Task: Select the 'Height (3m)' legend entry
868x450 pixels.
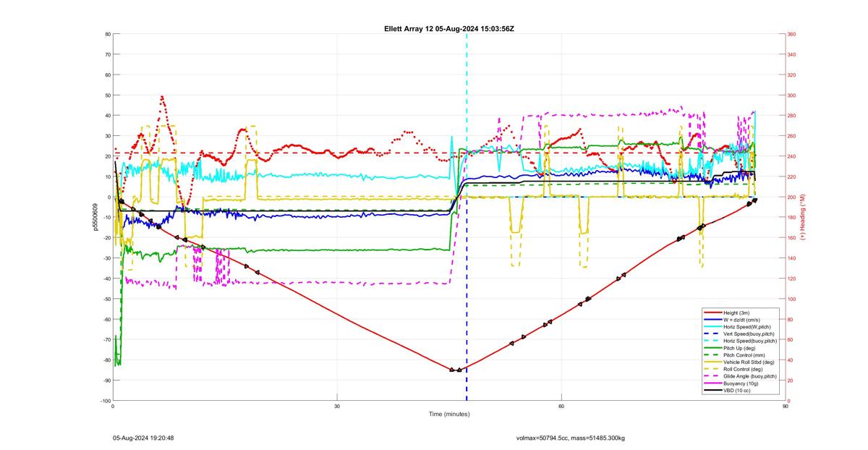Action: point(738,313)
